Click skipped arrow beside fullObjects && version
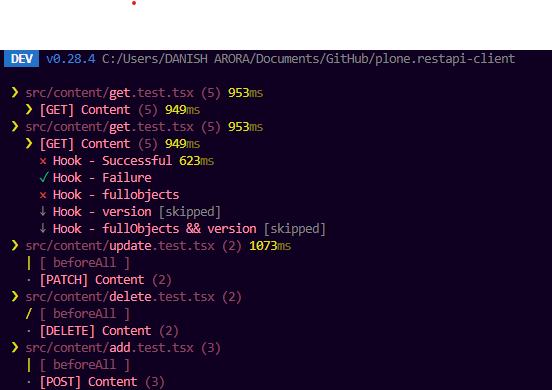552x390 pixels. tap(43, 228)
